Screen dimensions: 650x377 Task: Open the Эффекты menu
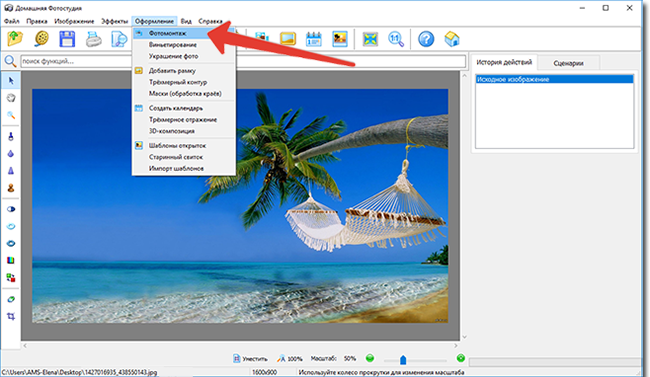[114, 21]
